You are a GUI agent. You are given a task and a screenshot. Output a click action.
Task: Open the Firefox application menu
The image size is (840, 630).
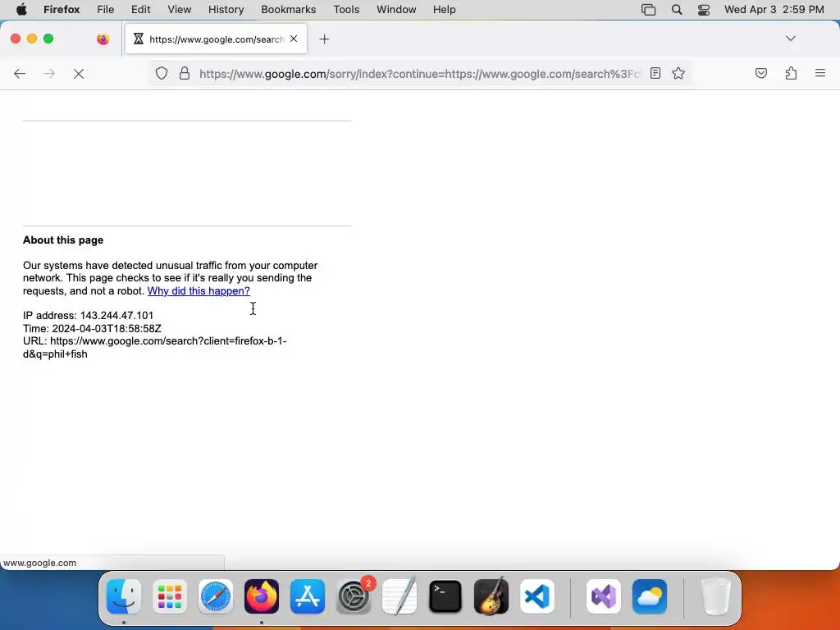pos(819,73)
